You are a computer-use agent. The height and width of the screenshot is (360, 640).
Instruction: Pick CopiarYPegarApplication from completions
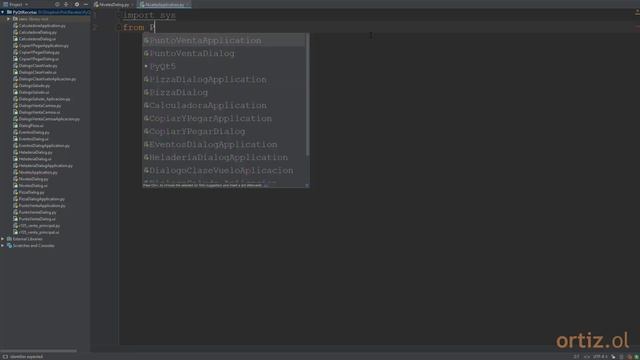point(224,118)
